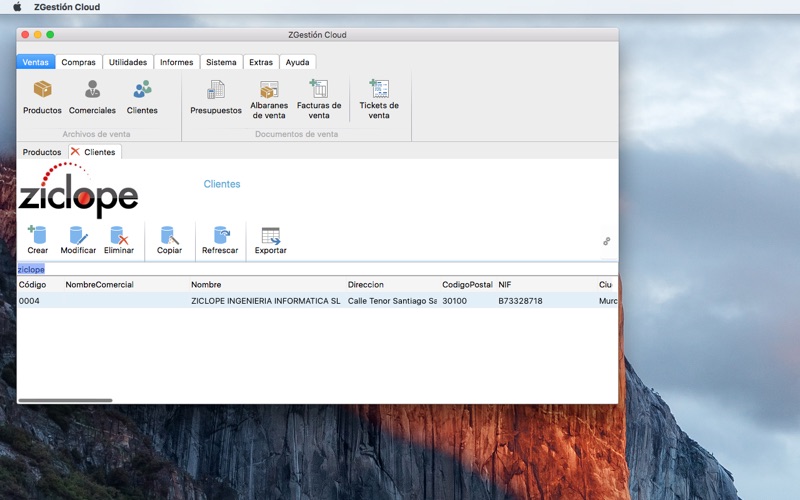Select the Ventas ribbon tab
This screenshot has height=500, width=800.
coord(36,62)
